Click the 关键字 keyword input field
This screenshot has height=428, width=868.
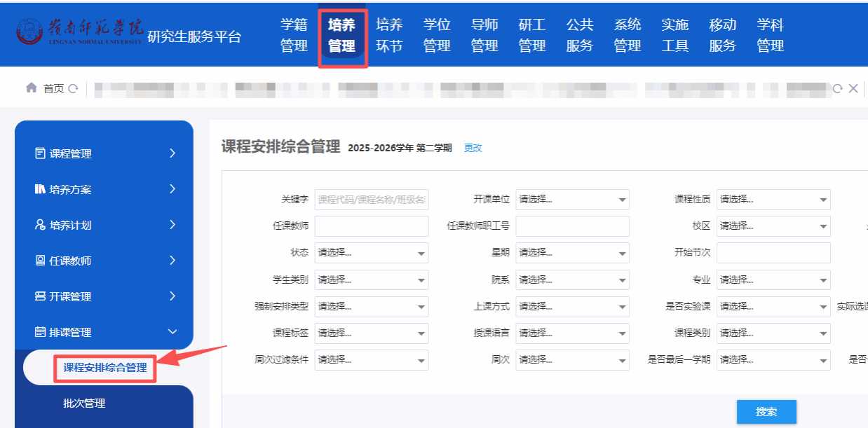click(371, 200)
